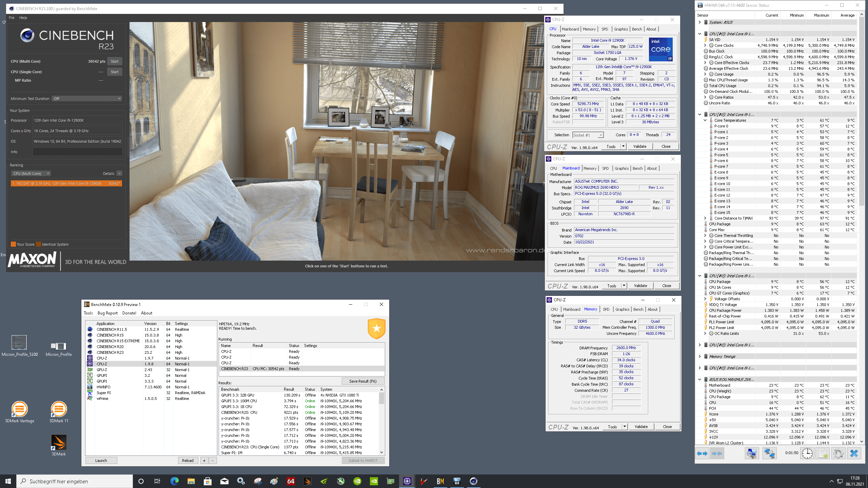This screenshot has height=488, width=868.
Task: Click CPU-Z purple chip taskbar icon
Action: pyautogui.click(x=407, y=481)
